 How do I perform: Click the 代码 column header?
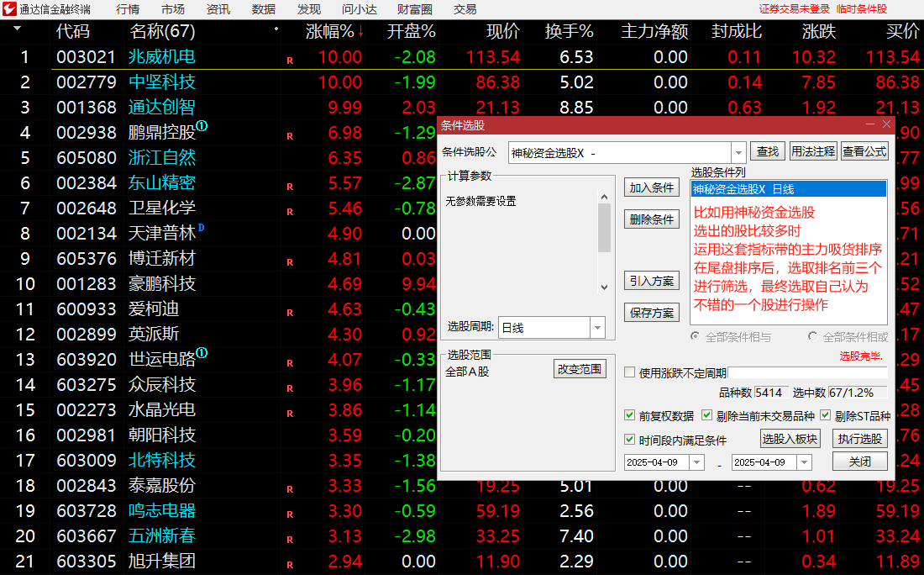[73, 31]
